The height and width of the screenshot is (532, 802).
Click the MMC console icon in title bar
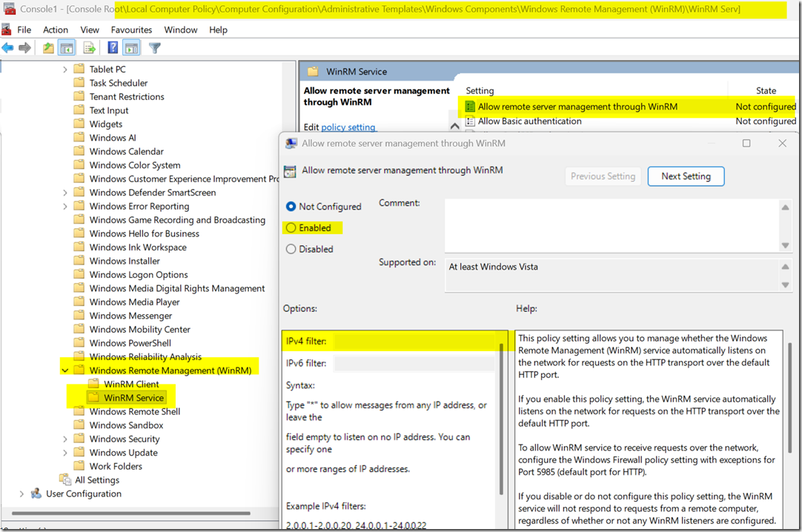pyautogui.click(x=9, y=9)
